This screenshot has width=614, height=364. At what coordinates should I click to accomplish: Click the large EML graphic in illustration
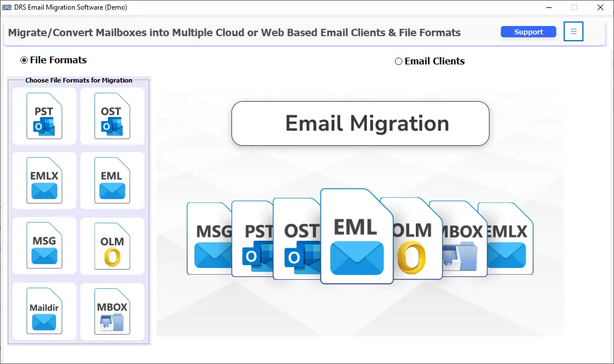pyautogui.click(x=357, y=237)
